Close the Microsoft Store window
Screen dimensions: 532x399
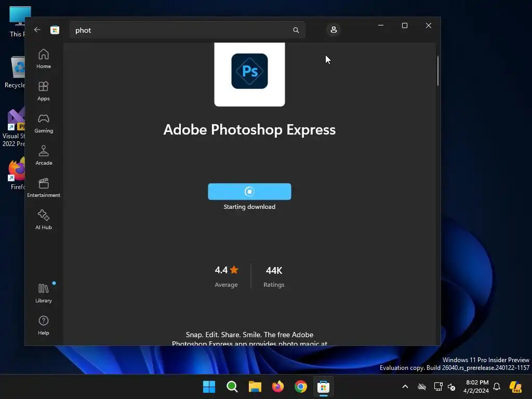pyautogui.click(x=429, y=25)
